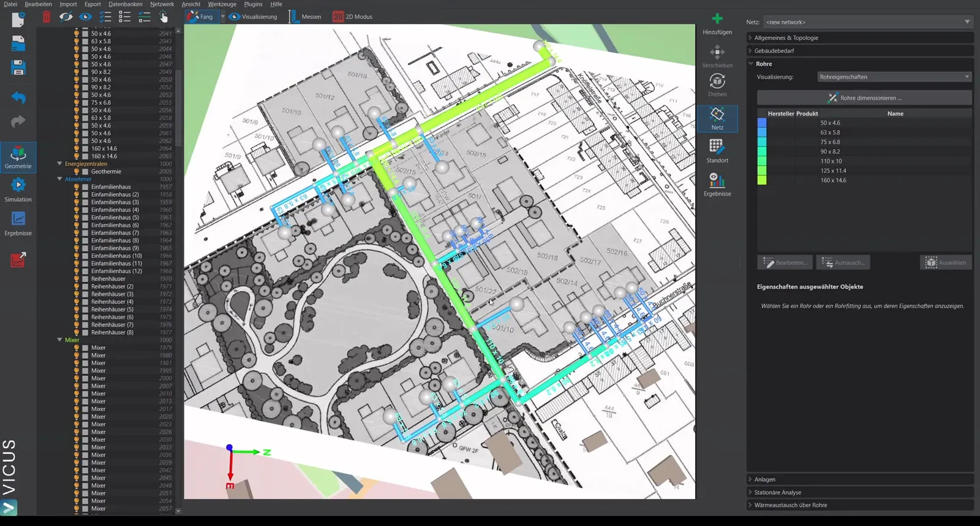
Task: Select the Einfamilienhaus (12) tree entry
Action: pos(116,271)
